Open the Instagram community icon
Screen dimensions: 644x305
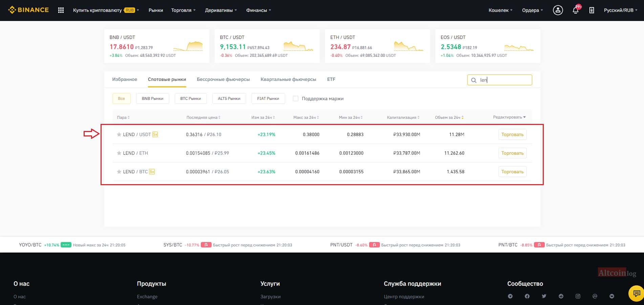578,296
